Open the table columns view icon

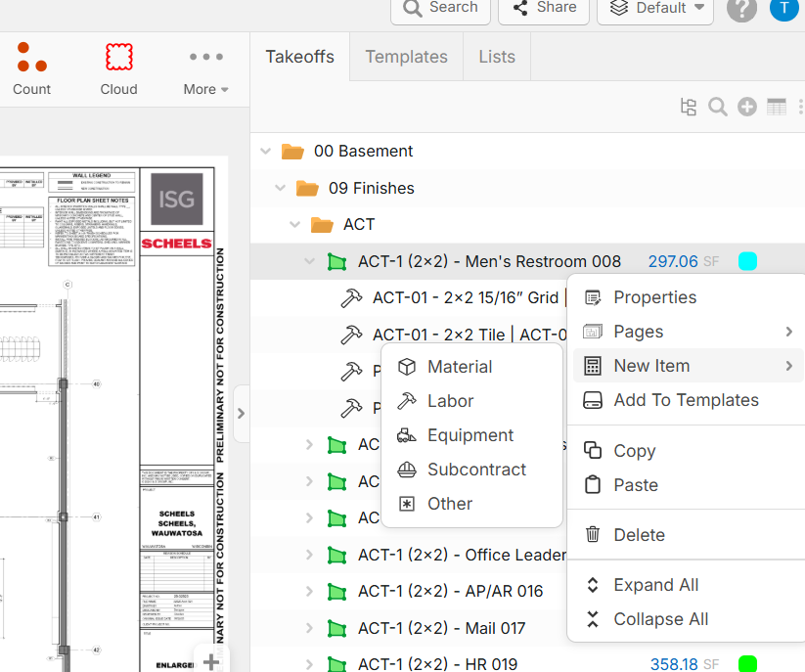[777, 108]
